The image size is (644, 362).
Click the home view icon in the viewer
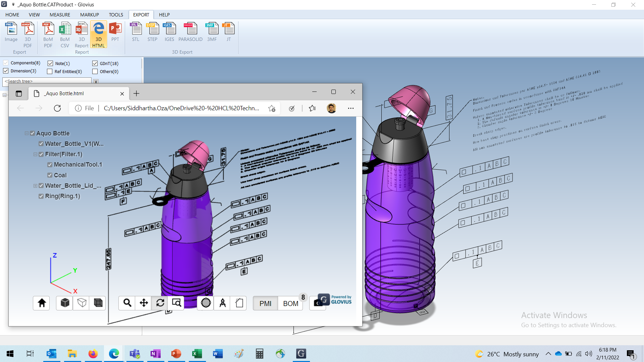click(x=41, y=303)
